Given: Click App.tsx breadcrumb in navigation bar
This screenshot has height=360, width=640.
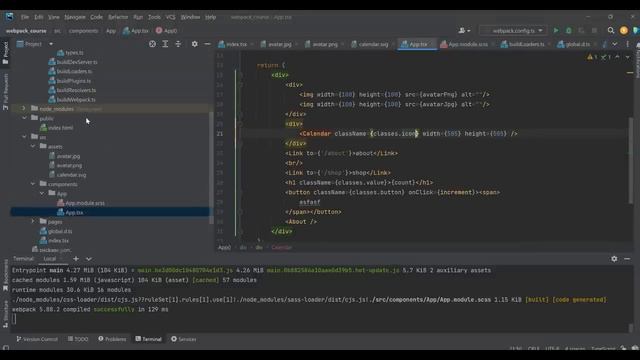Looking at the screenshot, I should tap(136, 31).
